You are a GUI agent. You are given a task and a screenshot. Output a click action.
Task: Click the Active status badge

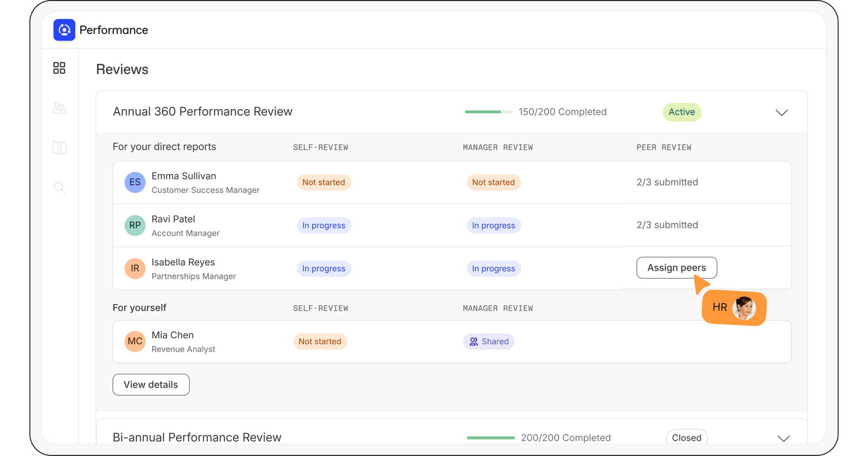(x=682, y=112)
